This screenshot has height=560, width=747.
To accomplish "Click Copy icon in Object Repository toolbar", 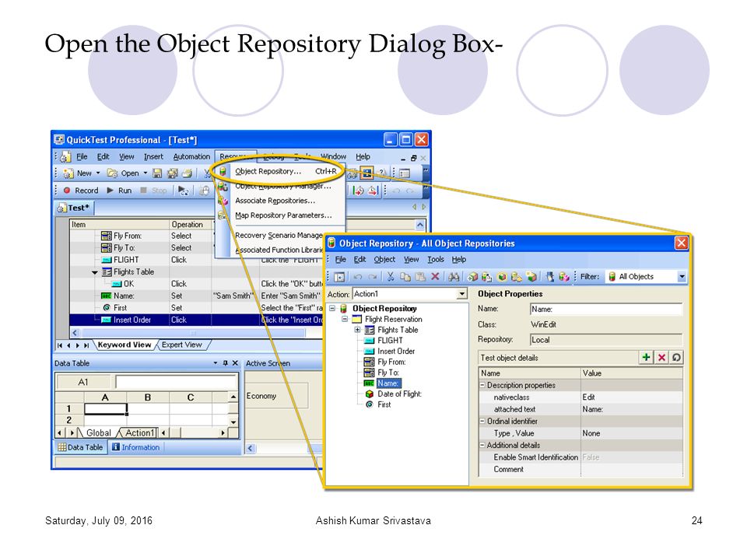I will (405, 277).
